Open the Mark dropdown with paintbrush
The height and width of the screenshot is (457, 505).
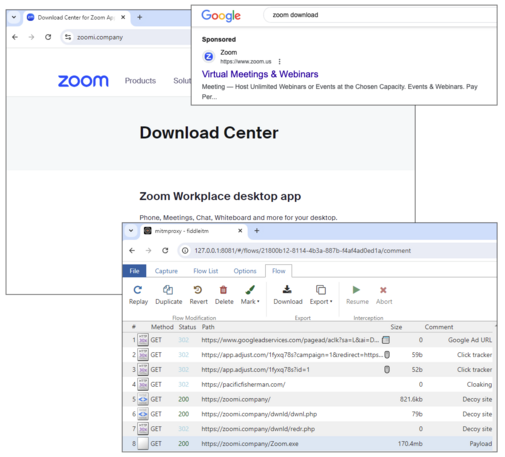coord(250,295)
